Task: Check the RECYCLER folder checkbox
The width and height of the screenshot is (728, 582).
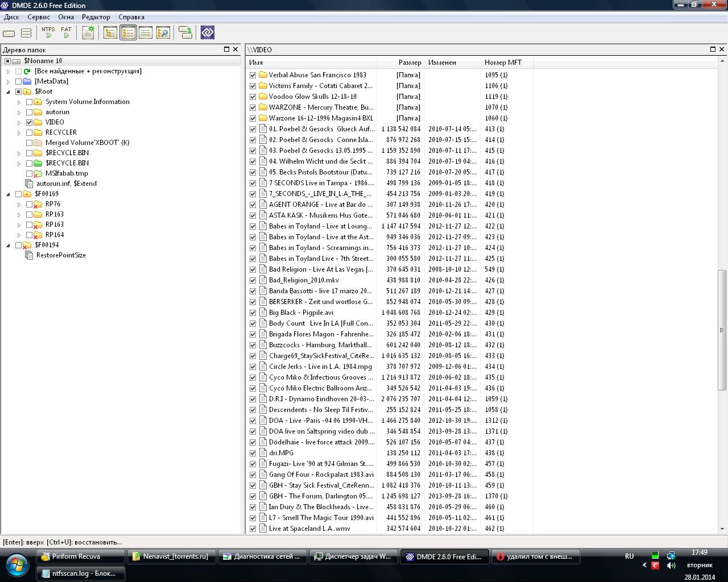Action: pos(30,132)
